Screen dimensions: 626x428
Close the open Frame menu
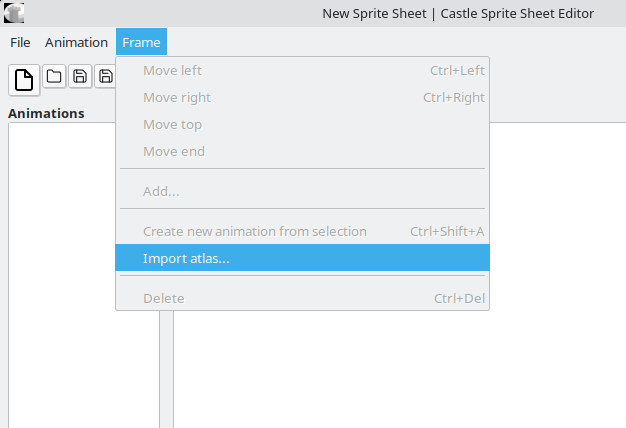[x=141, y=42]
